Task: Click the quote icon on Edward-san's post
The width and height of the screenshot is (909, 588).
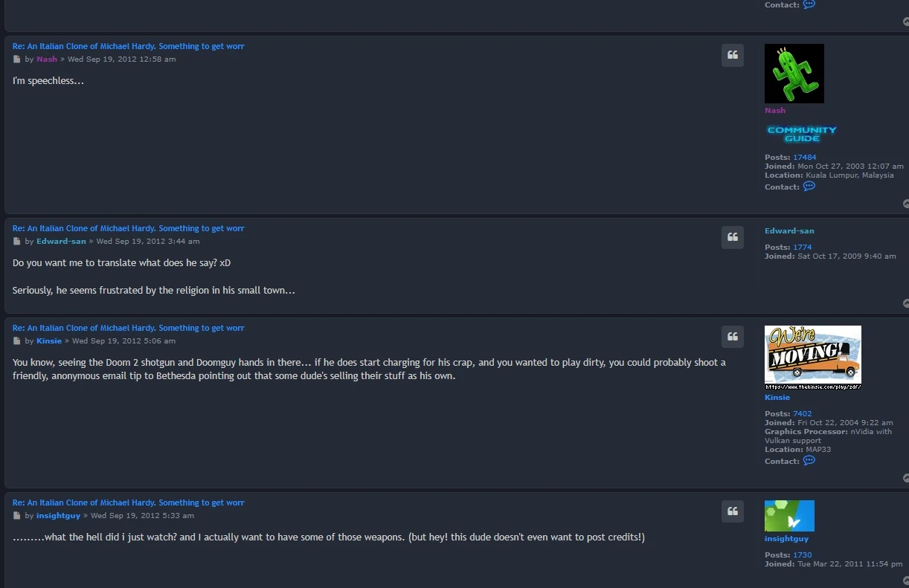Action: [732, 237]
